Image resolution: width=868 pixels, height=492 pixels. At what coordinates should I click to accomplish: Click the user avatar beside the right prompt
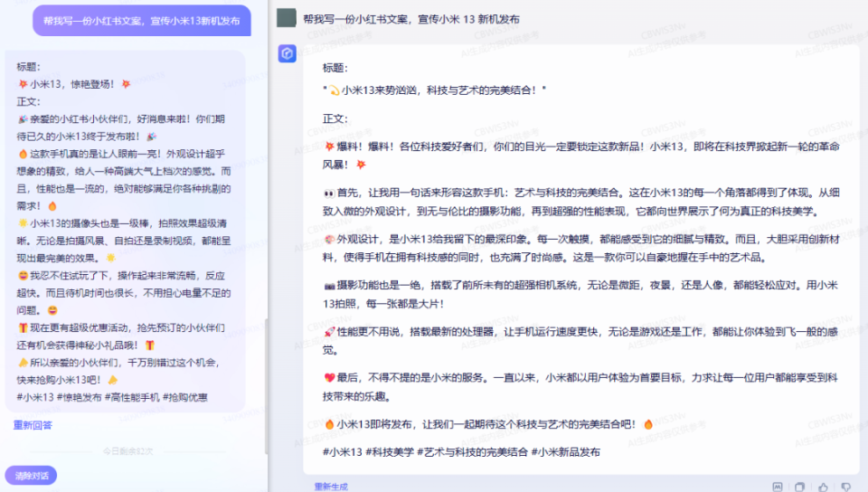287,18
